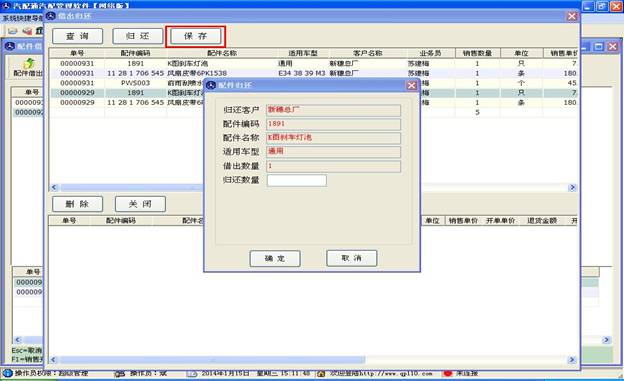Click the right arrow of upper table scrollbar
The image size is (624, 381).
tap(572, 188)
